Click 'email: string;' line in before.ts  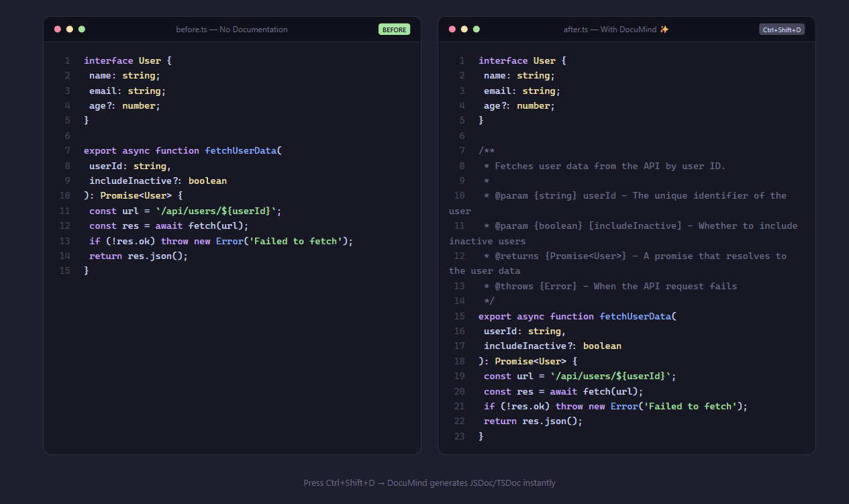pyautogui.click(x=128, y=91)
